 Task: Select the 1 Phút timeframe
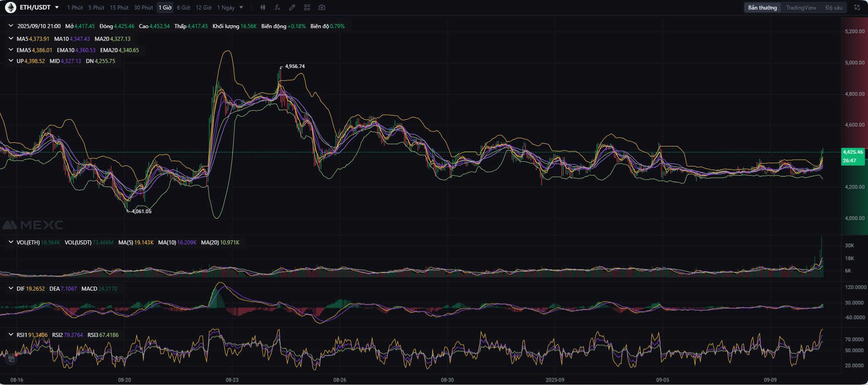pyautogui.click(x=75, y=8)
